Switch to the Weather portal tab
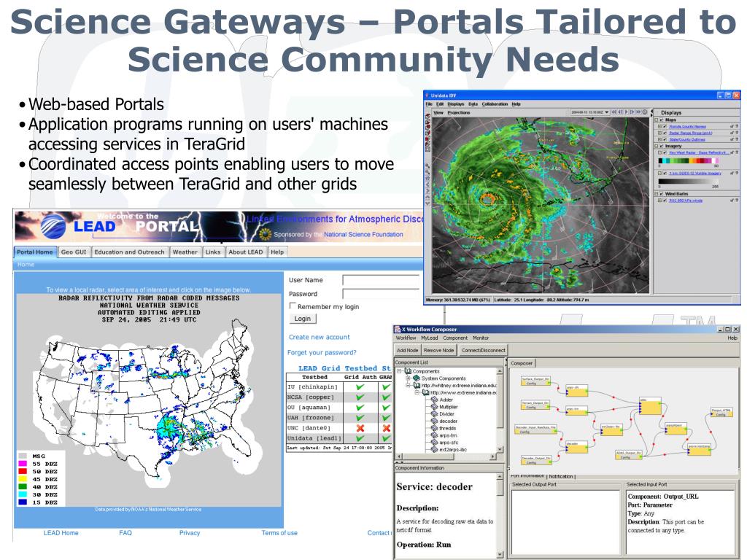Viewport: 747px width, 560px height. click(x=185, y=252)
